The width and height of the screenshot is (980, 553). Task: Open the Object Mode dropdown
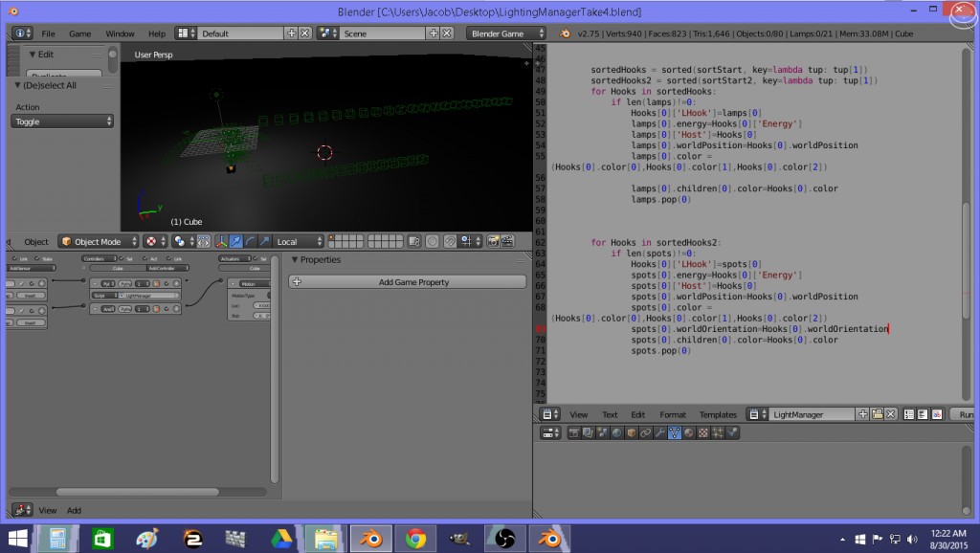pyautogui.click(x=97, y=242)
